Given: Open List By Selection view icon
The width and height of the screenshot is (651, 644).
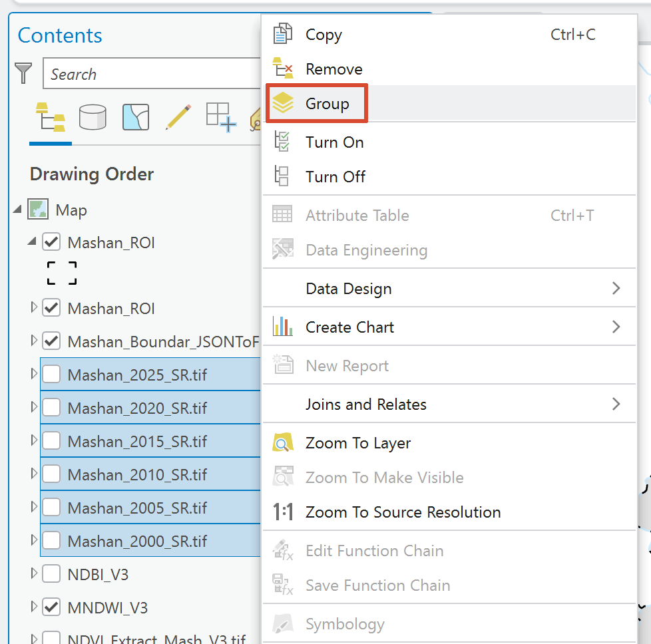Looking at the screenshot, I should pyautogui.click(x=136, y=117).
